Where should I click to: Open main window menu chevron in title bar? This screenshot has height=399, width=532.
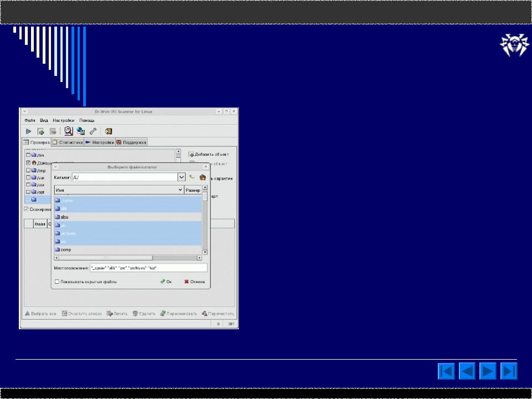point(24,111)
